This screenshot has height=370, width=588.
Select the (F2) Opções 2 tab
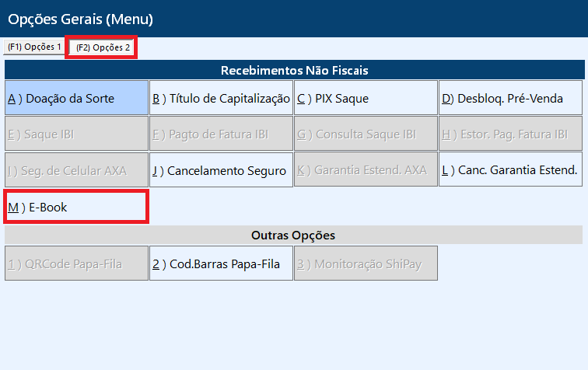click(x=102, y=47)
